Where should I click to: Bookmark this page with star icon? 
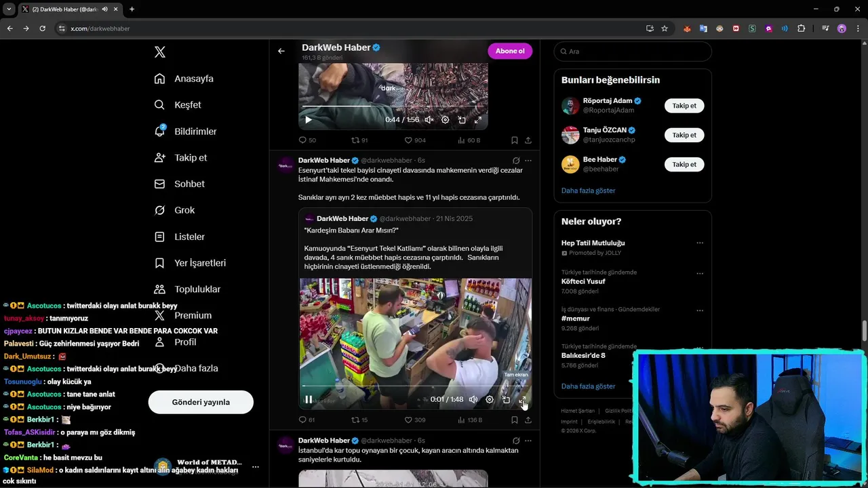click(x=665, y=28)
